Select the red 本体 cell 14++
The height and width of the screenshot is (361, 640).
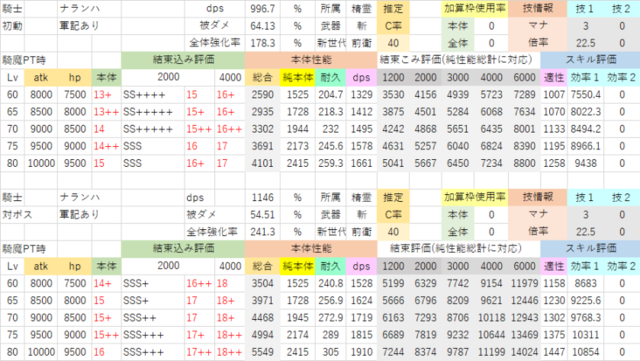pyautogui.click(x=106, y=146)
